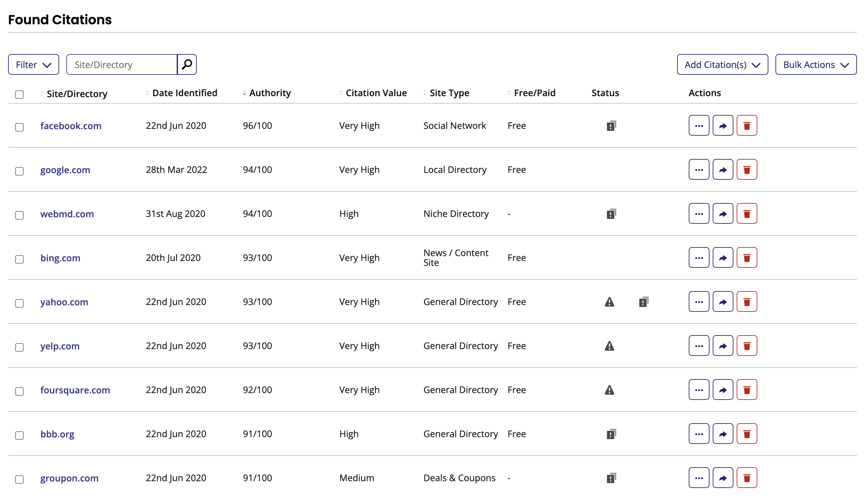The width and height of the screenshot is (868, 498).
Task: Click share arrow icon for yelp.com
Action: (x=723, y=346)
